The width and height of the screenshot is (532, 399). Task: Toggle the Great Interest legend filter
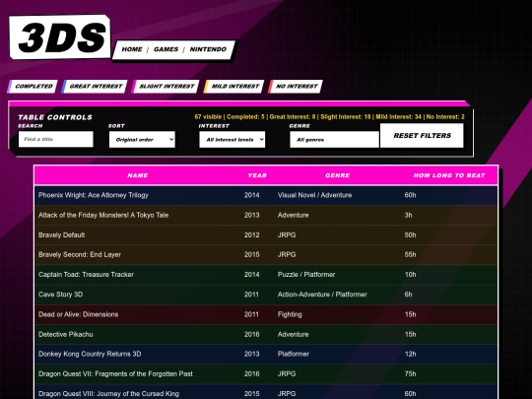click(95, 86)
